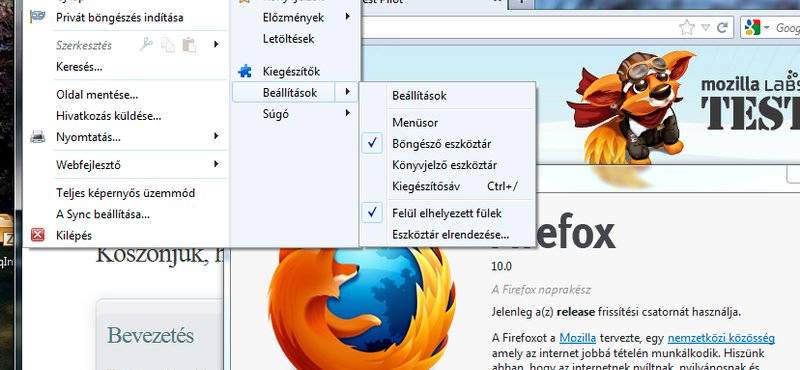Click into the Google search field

(x=787, y=28)
